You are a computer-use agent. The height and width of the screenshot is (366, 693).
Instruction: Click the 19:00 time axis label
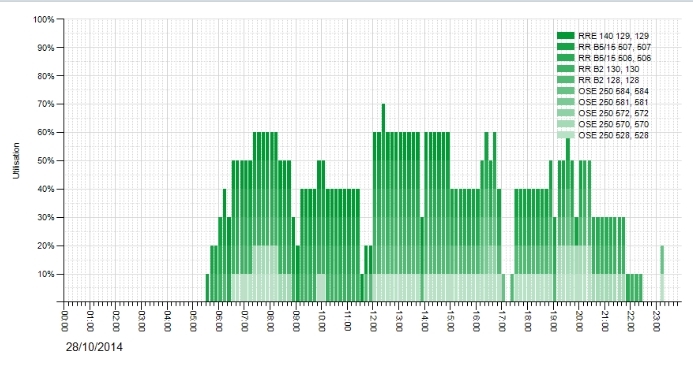coord(553,320)
